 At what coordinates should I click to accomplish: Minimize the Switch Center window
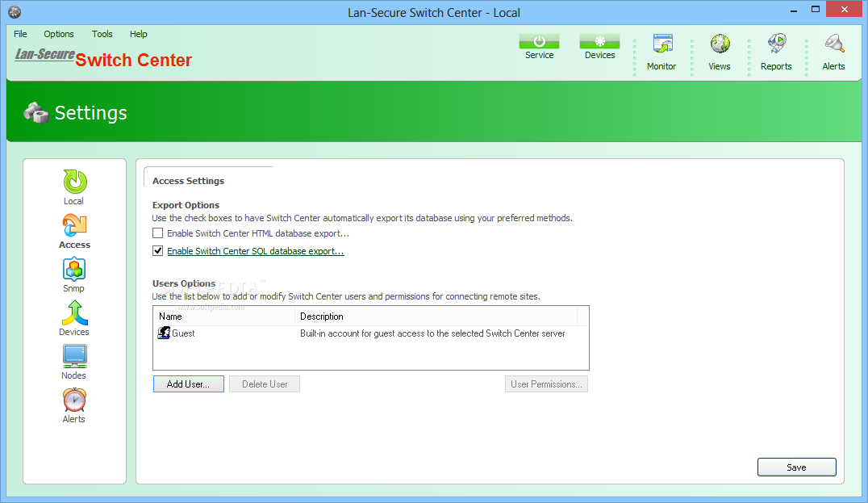794,10
